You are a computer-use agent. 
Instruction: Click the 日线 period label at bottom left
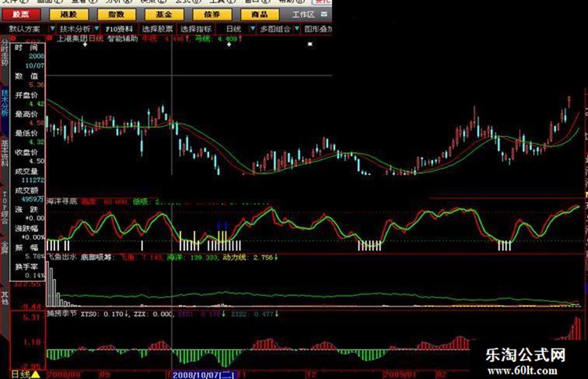[21, 374]
